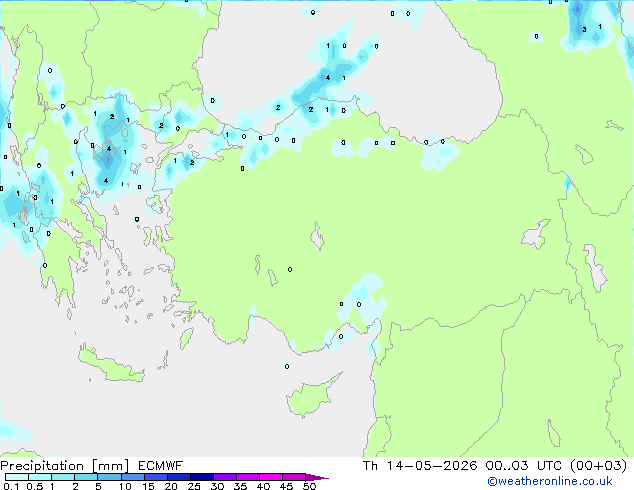The image size is (634, 490).
Task: Pick the 2–5 mm legend color
Action: [x=86, y=477]
